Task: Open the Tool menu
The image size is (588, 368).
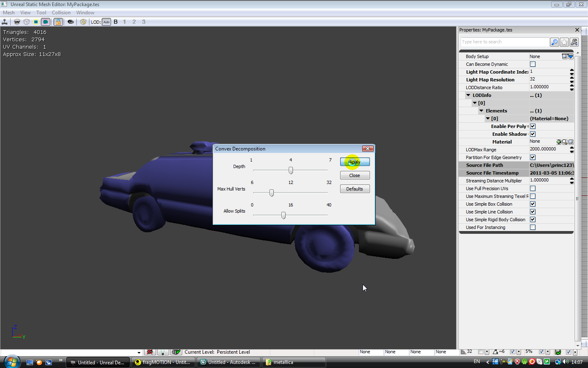Action: pos(41,13)
